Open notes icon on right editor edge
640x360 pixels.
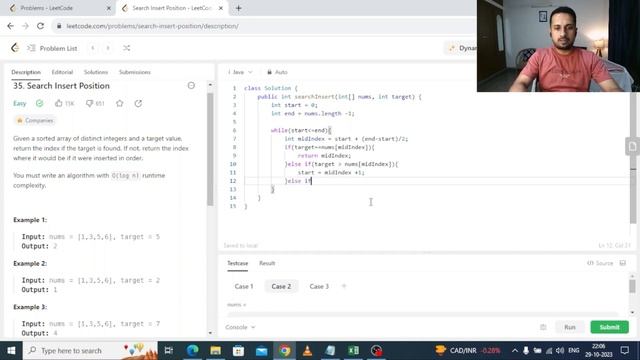pos(632,147)
